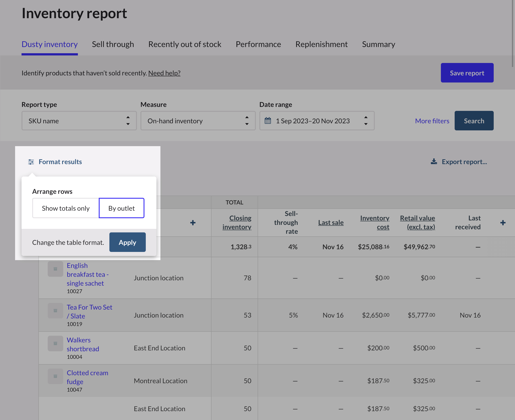Viewport: 515px width, 420px height.
Task: Click English breakfast tea product thumbnail
Action: tap(55, 269)
